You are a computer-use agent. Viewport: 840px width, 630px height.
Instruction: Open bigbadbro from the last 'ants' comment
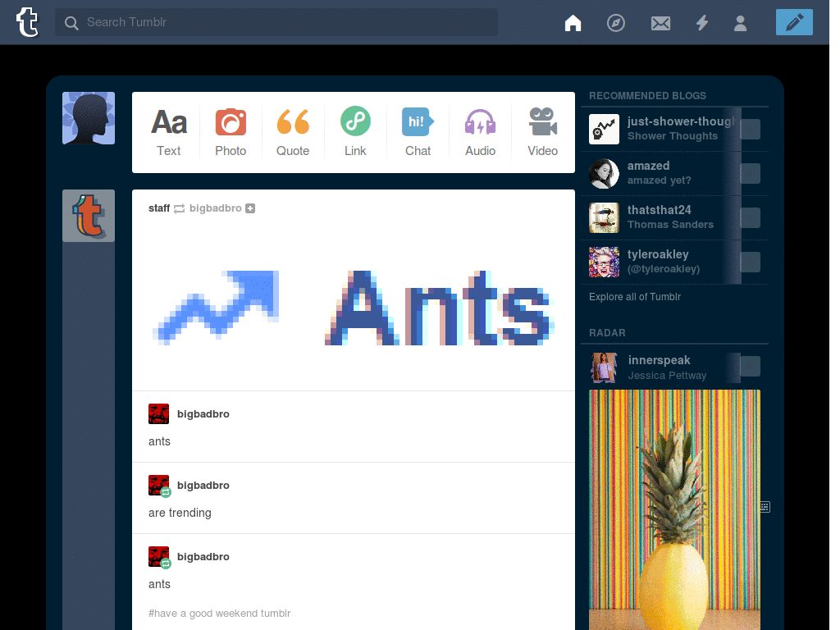click(x=203, y=557)
